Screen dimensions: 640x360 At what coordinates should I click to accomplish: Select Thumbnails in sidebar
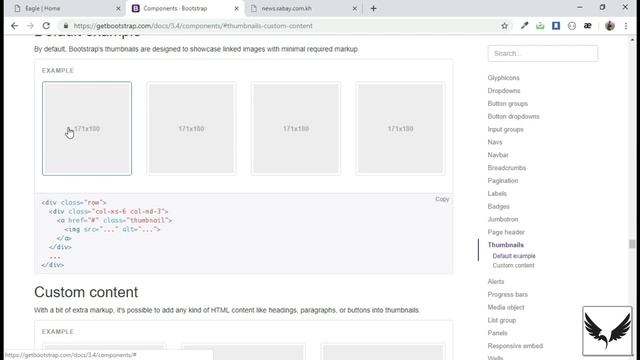pyautogui.click(x=505, y=245)
